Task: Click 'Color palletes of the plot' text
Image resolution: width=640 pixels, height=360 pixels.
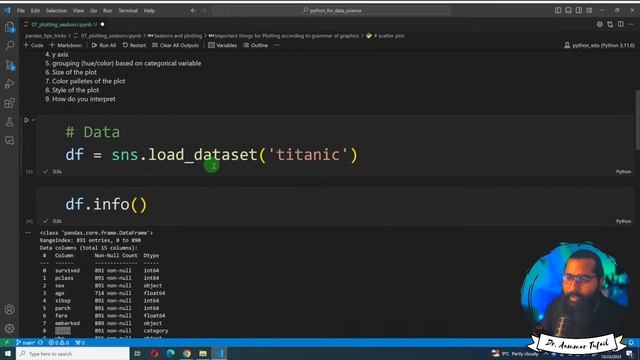Action: coord(89,81)
